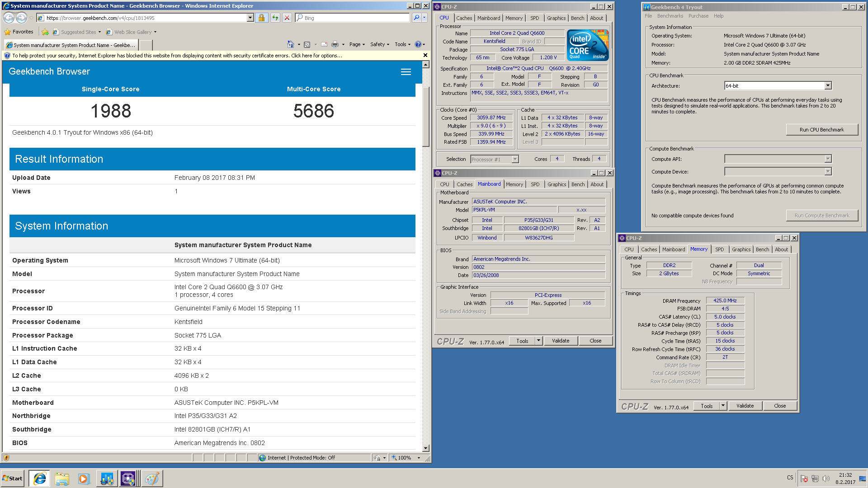Open Compute API combo box
This screenshot has width=868, height=488.
pos(778,159)
